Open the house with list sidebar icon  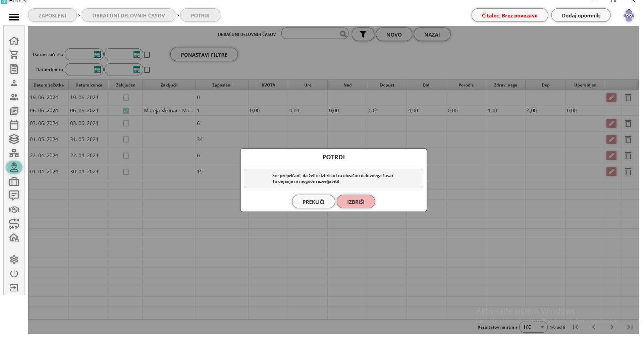[x=14, y=238]
